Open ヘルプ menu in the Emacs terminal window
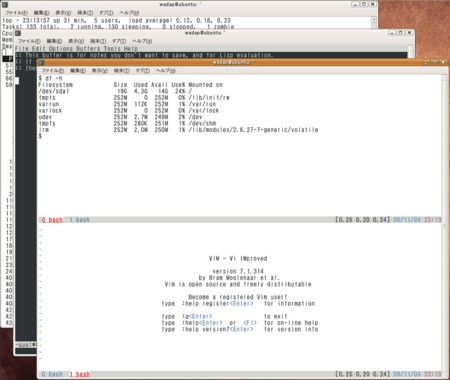Viewport: 450px width, 380px height. click(142, 41)
